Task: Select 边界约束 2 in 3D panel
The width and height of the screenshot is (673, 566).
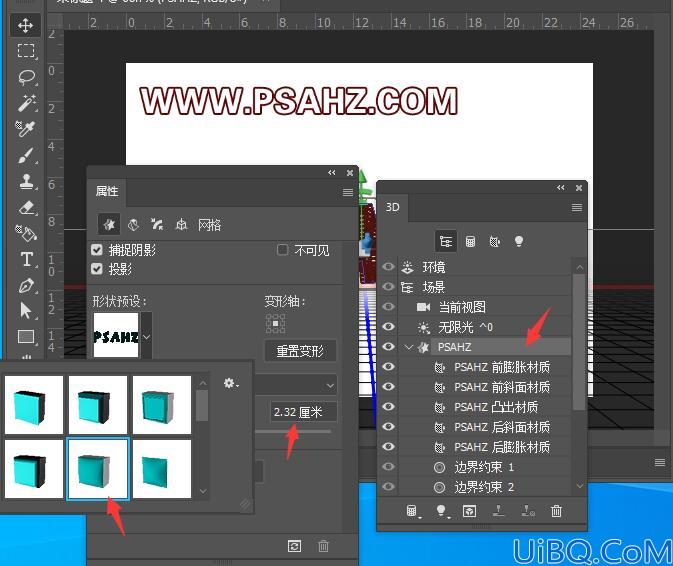Action: click(485, 487)
